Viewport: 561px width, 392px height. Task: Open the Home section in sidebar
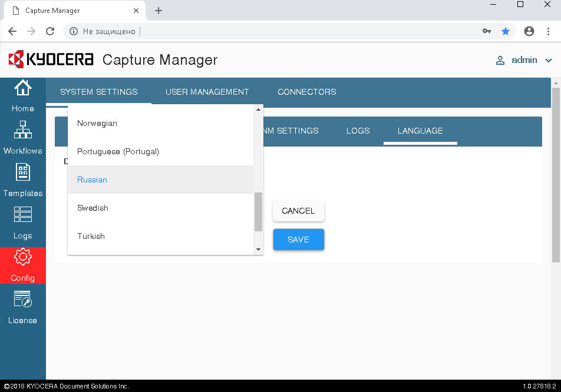23,96
